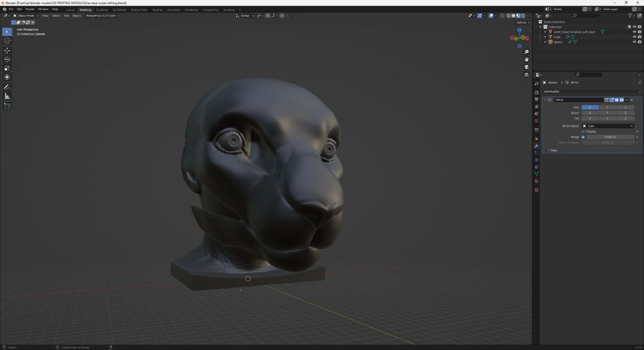Open the Render menu
Screen dimensions: 644x350
coord(30,9)
